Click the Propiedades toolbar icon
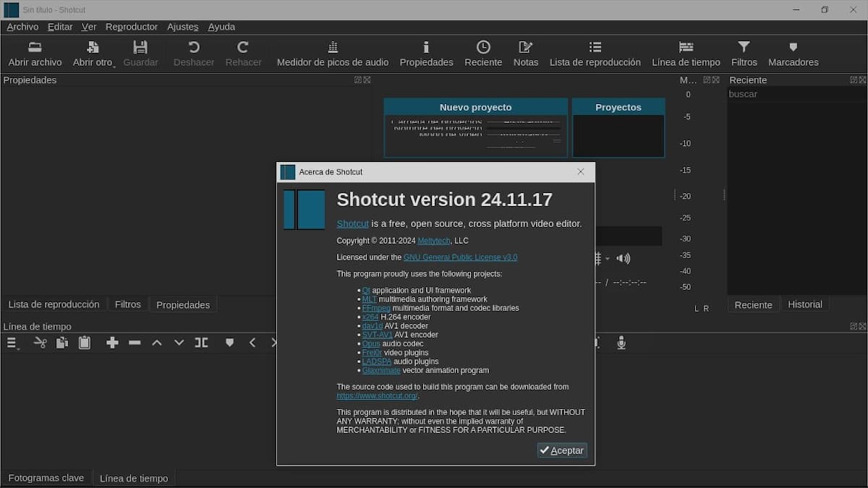 (x=426, y=48)
